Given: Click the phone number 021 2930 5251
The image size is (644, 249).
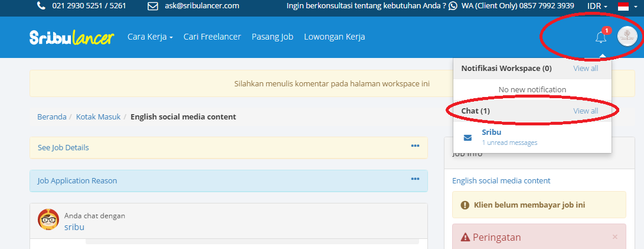Looking at the screenshot, I should pyautogui.click(x=89, y=6).
